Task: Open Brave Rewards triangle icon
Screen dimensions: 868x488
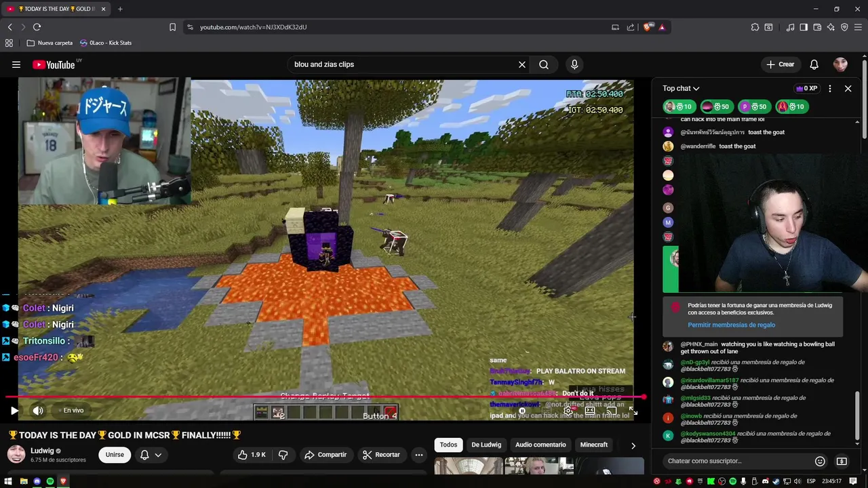Action: click(662, 27)
